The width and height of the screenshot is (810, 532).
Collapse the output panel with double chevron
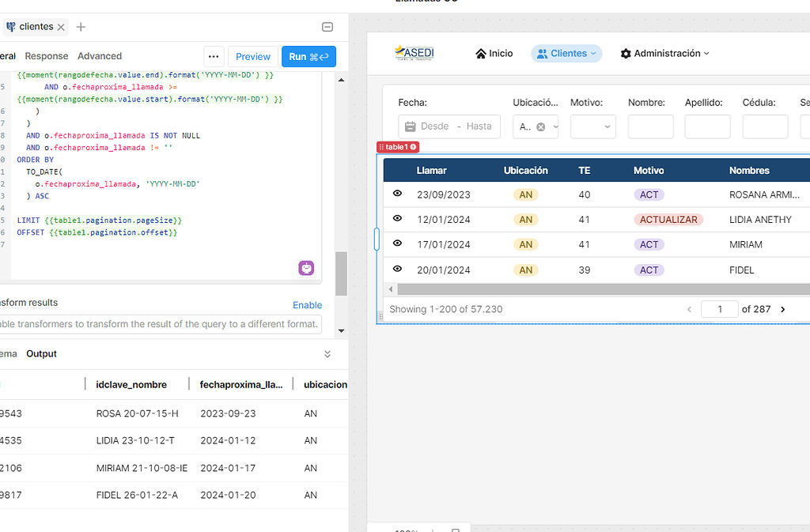(x=327, y=354)
